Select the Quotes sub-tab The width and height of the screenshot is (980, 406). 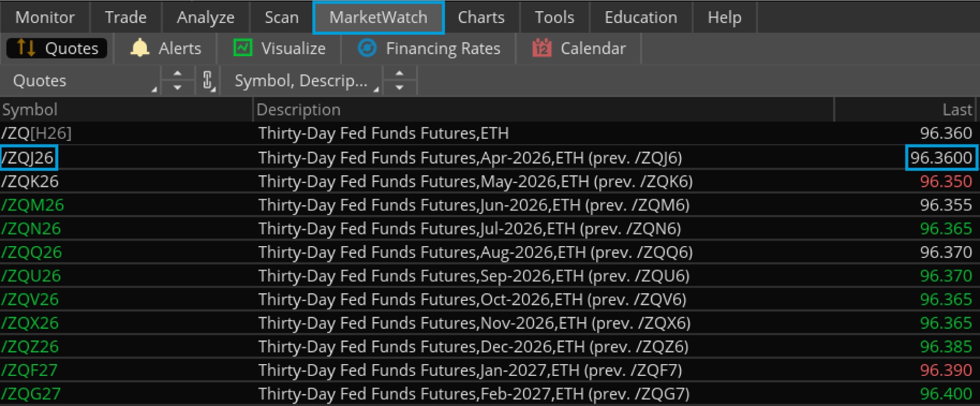[x=57, y=49]
